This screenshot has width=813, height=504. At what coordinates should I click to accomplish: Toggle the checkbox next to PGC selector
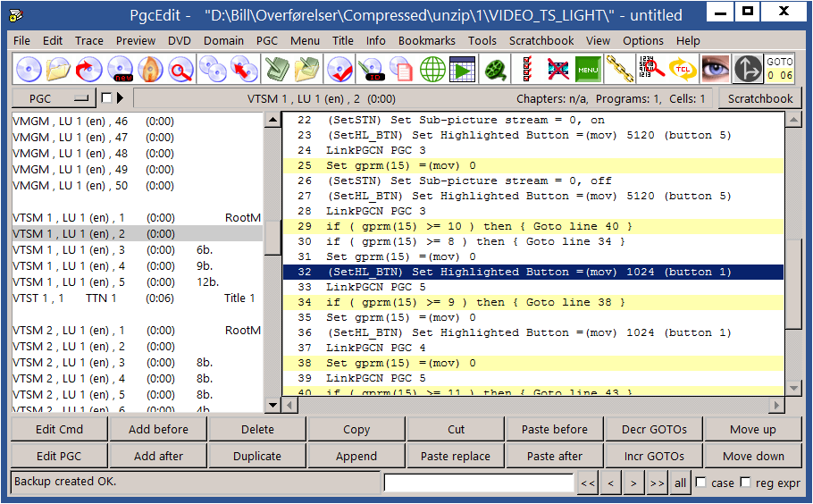click(106, 98)
